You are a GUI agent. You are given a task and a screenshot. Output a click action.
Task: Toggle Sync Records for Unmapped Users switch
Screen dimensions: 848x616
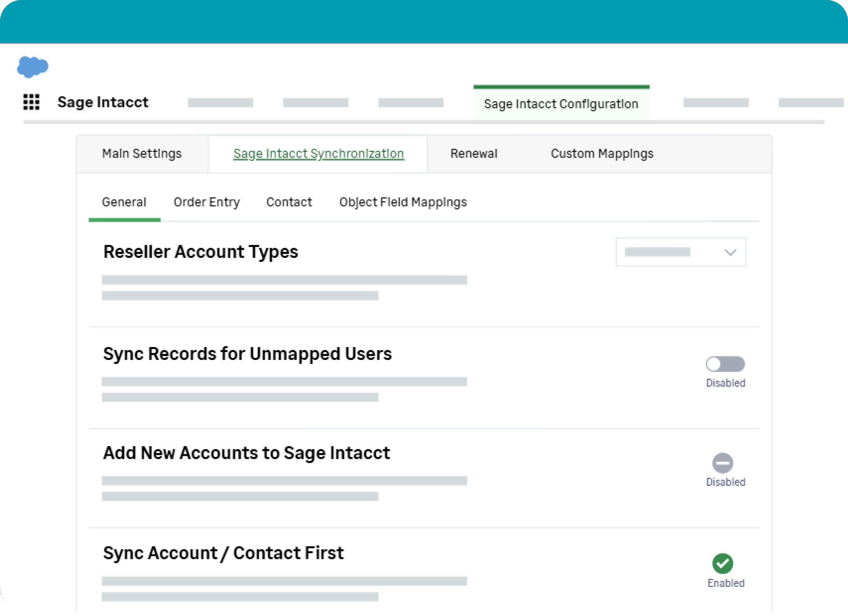click(725, 364)
